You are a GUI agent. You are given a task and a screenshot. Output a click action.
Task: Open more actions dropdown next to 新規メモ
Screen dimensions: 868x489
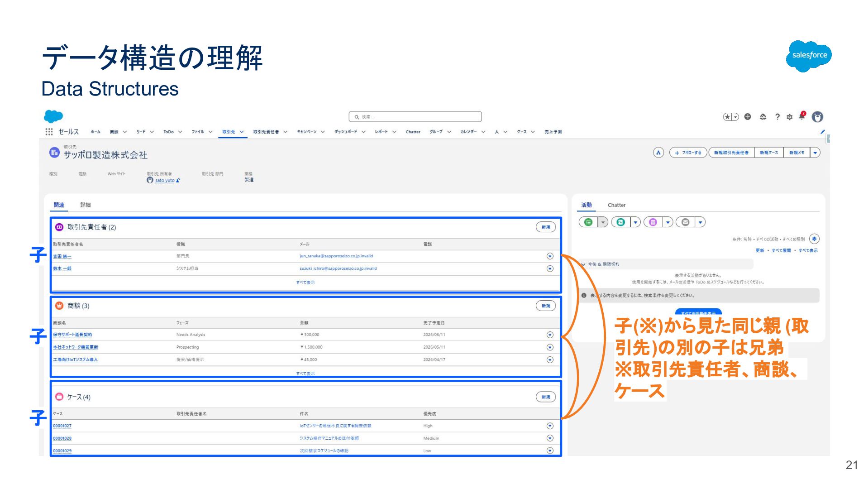815,153
